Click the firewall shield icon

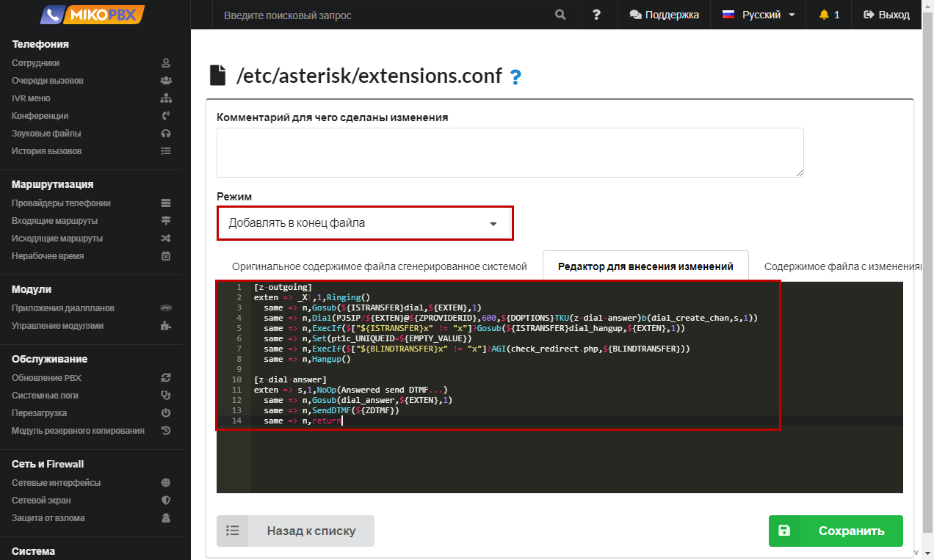pos(166,501)
